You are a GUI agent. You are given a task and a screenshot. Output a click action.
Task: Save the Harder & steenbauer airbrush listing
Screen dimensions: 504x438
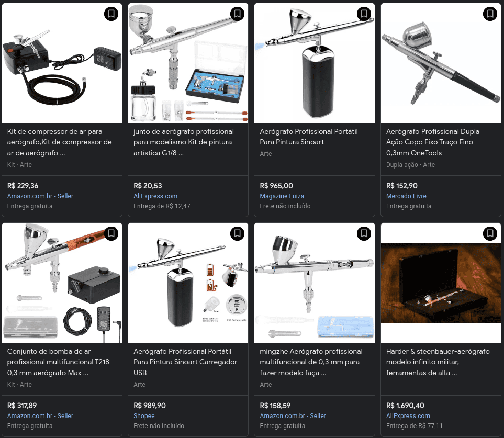pyautogui.click(x=490, y=233)
